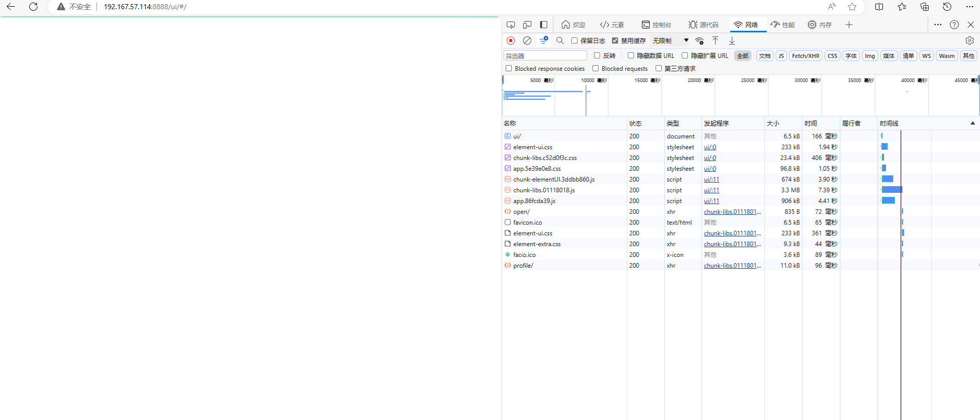Filter requests by WS type

pos(927,56)
